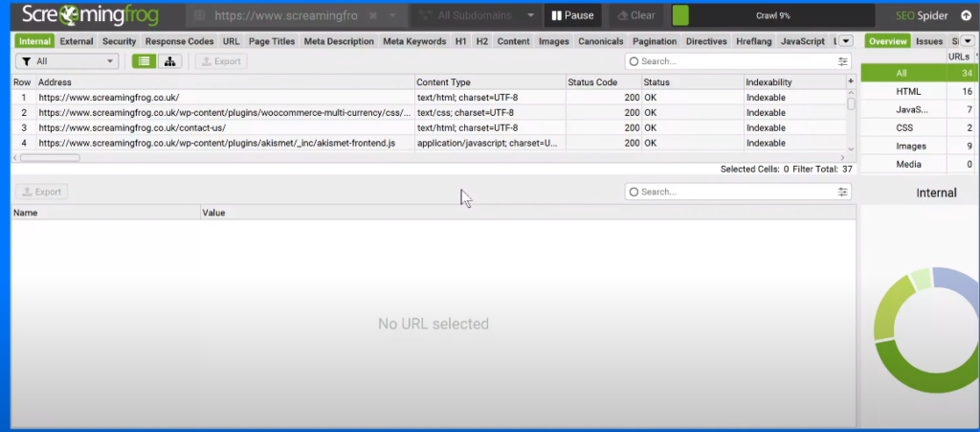Click the plus icon to add columns
The image size is (980, 432).
pyautogui.click(x=851, y=81)
